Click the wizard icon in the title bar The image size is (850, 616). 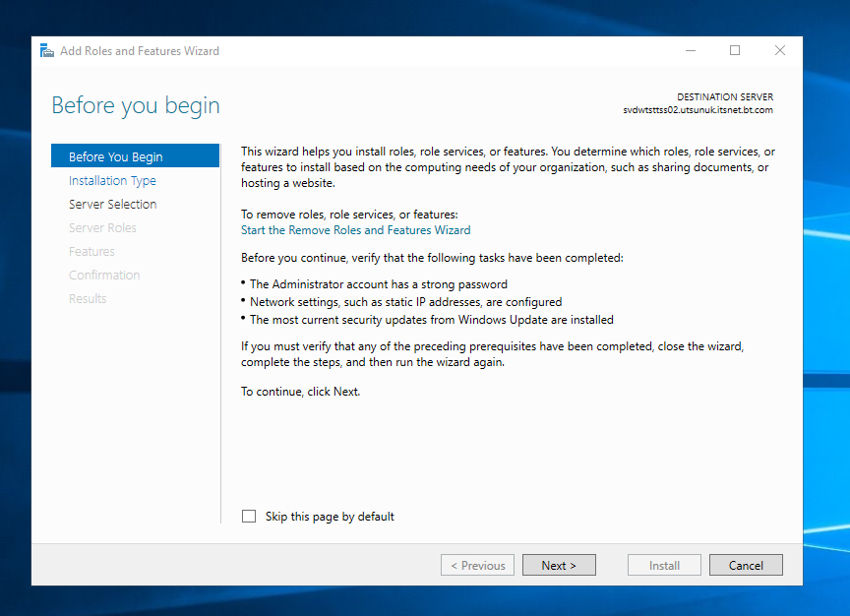pos(47,51)
